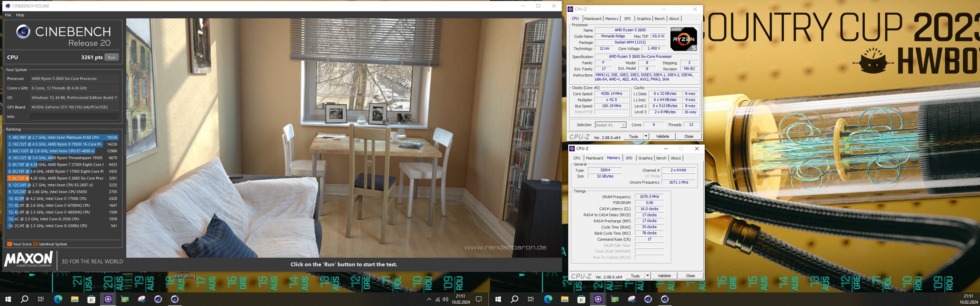Screen dimensions: 980x306
Task: Open Start menu on left monitor taskbar
Action: click(8, 300)
